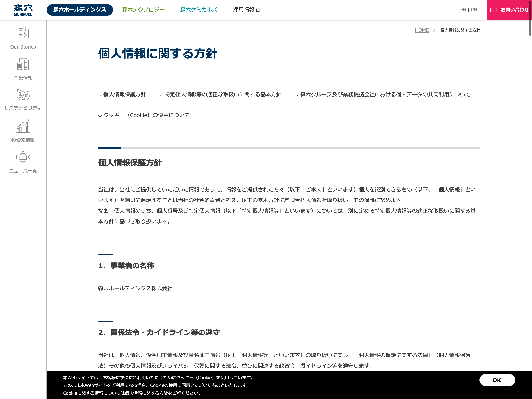Screen dimensions: 532x399
Task: Jump to クッキー（Cookie）の使用について anchor
Action: (x=144, y=115)
